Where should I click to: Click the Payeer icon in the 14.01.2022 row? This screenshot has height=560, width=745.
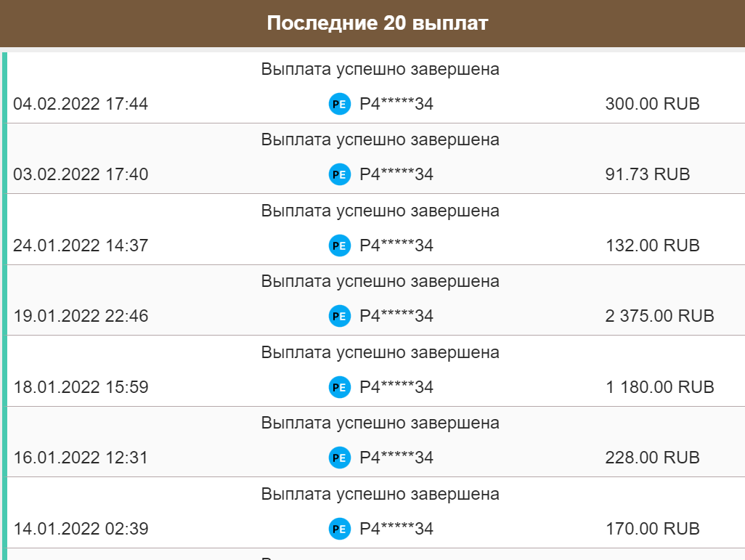(340, 529)
